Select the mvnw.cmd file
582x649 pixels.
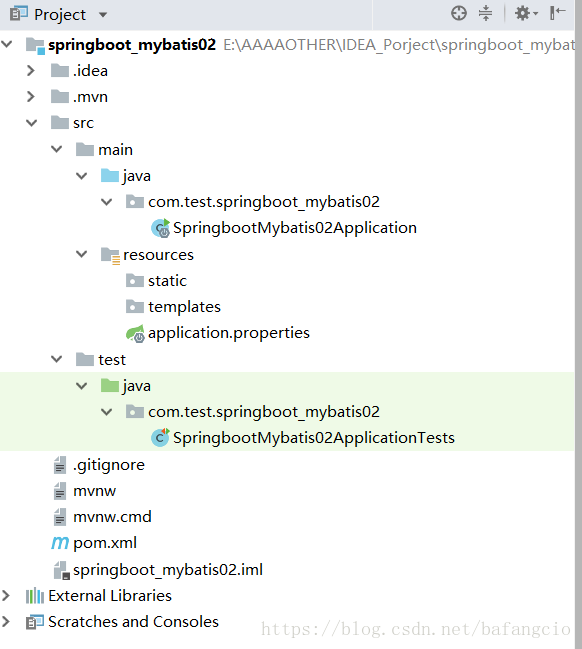112,517
